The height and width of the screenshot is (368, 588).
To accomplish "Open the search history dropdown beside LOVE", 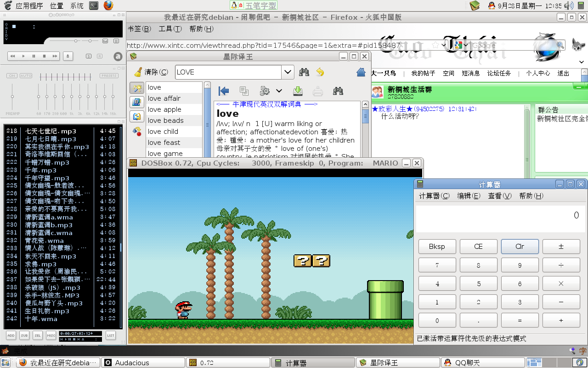I will [288, 72].
